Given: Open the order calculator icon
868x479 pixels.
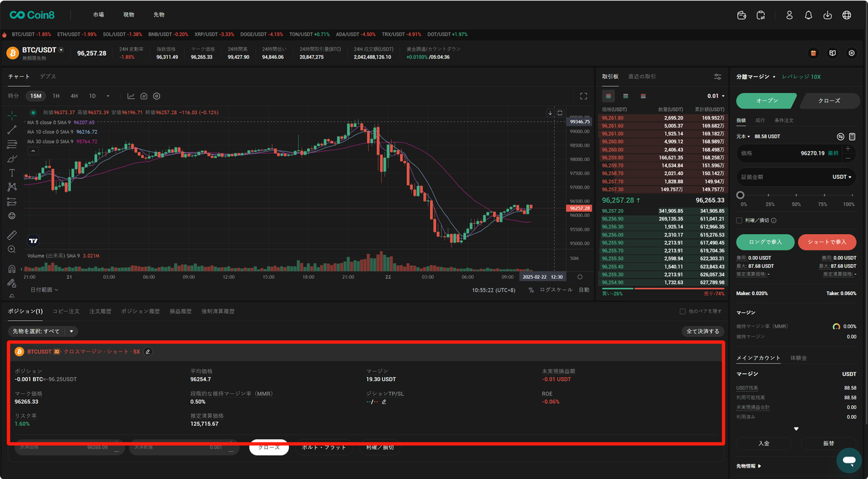Looking at the screenshot, I should pos(852,136).
